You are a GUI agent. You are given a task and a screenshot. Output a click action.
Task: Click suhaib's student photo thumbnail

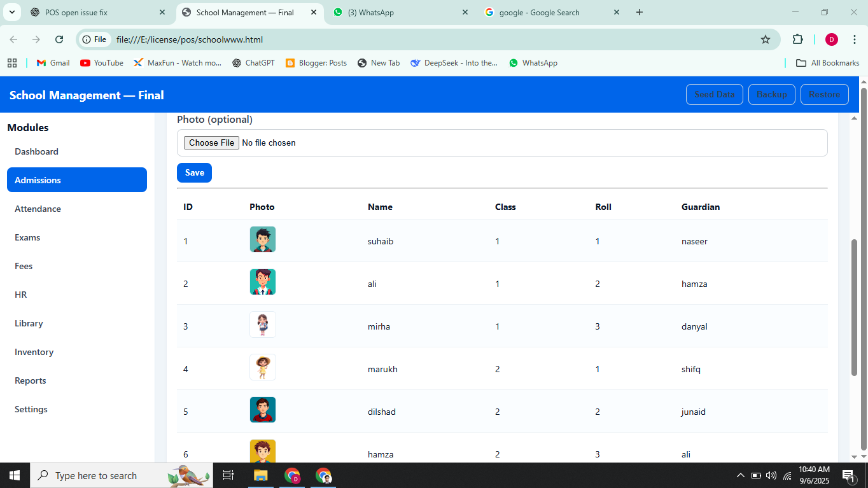(x=263, y=240)
